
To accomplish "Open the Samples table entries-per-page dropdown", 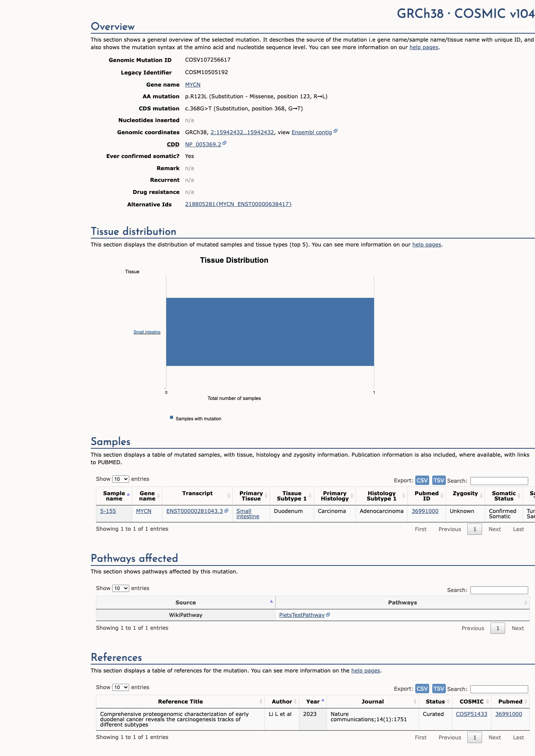I will pyautogui.click(x=121, y=479).
